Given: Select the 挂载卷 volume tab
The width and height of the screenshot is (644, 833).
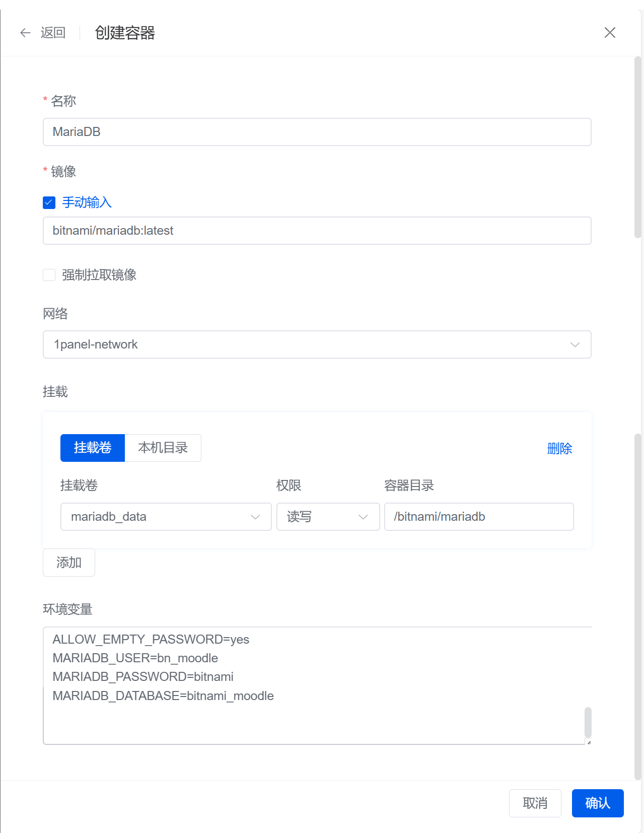Looking at the screenshot, I should pyautogui.click(x=93, y=448).
